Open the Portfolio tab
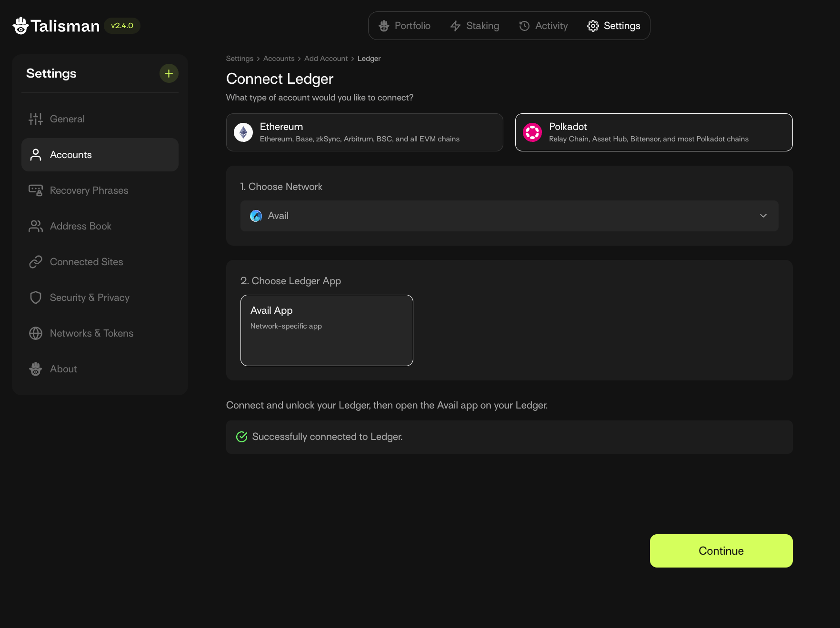 point(404,26)
